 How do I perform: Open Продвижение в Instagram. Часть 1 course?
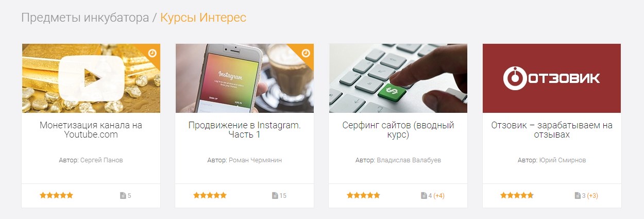click(245, 130)
